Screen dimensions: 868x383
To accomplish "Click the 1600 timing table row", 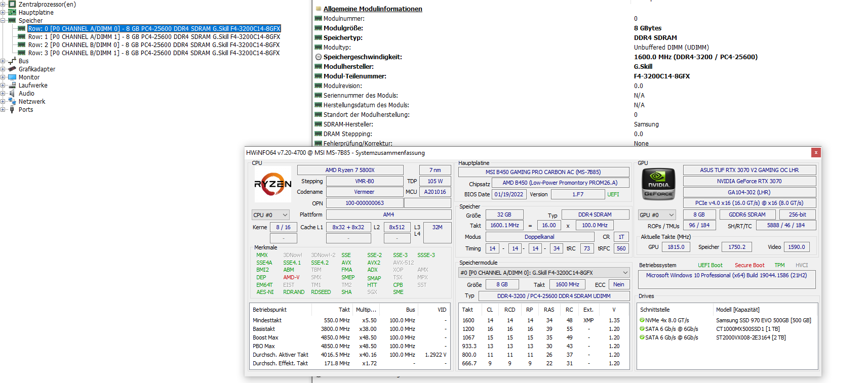I will [544, 320].
